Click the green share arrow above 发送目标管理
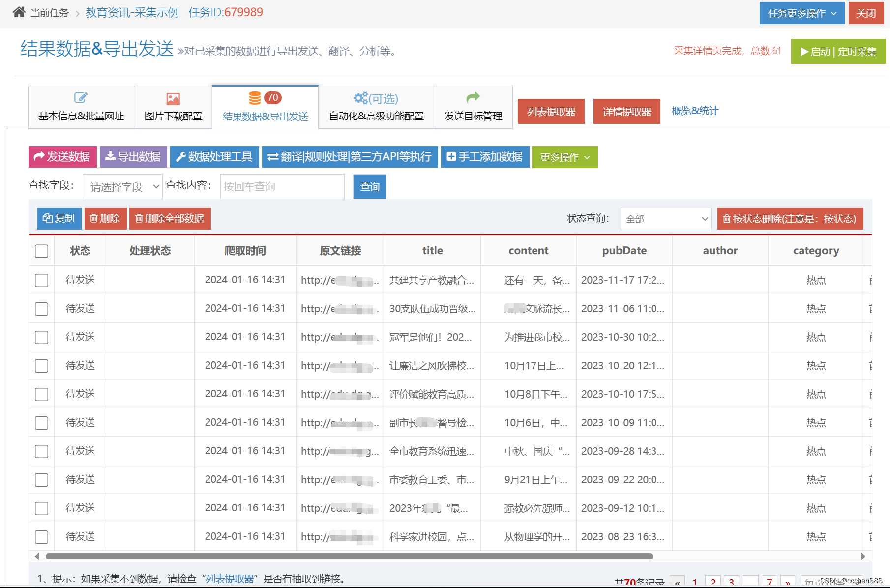 click(x=473, y=97)
